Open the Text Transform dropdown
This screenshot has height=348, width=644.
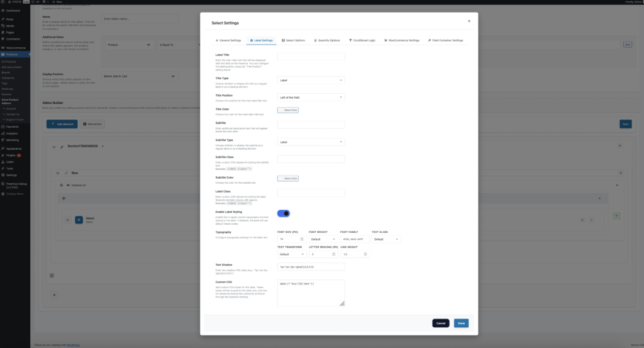point(291,254)
